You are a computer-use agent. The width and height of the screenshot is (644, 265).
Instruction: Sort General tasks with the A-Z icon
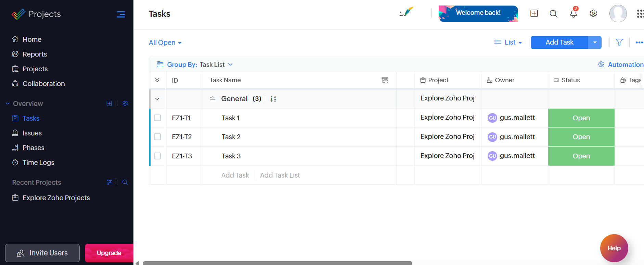tap(273, 99)
